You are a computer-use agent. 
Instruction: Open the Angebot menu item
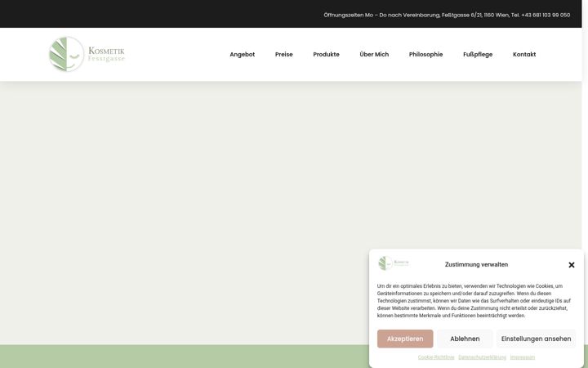click(x=243, y=55)
